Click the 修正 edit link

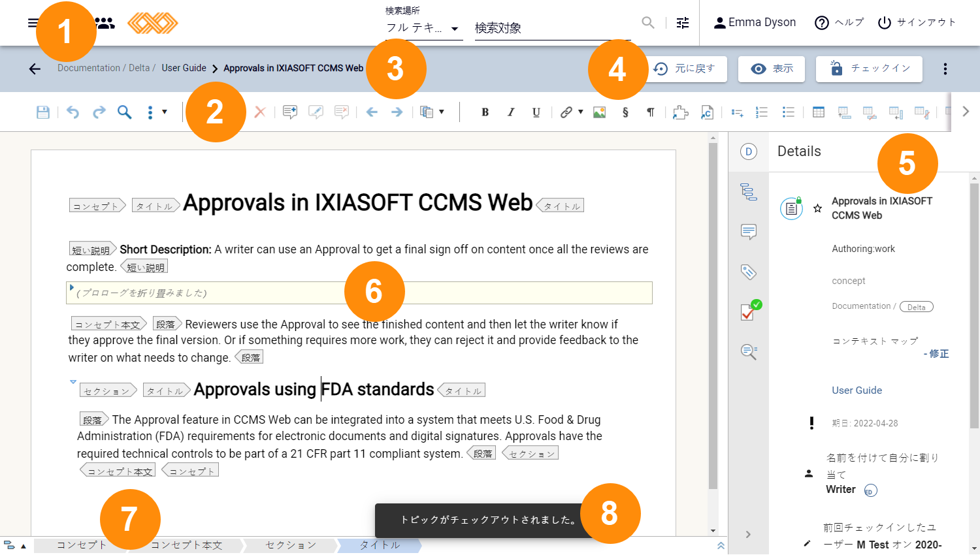click(939, 353)
